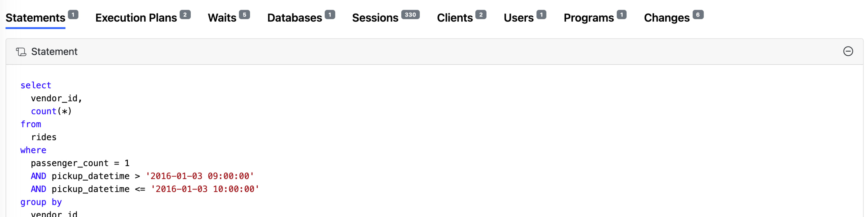
Task: Switch to the Execution Plans tab
Action: tap(136, 17)
